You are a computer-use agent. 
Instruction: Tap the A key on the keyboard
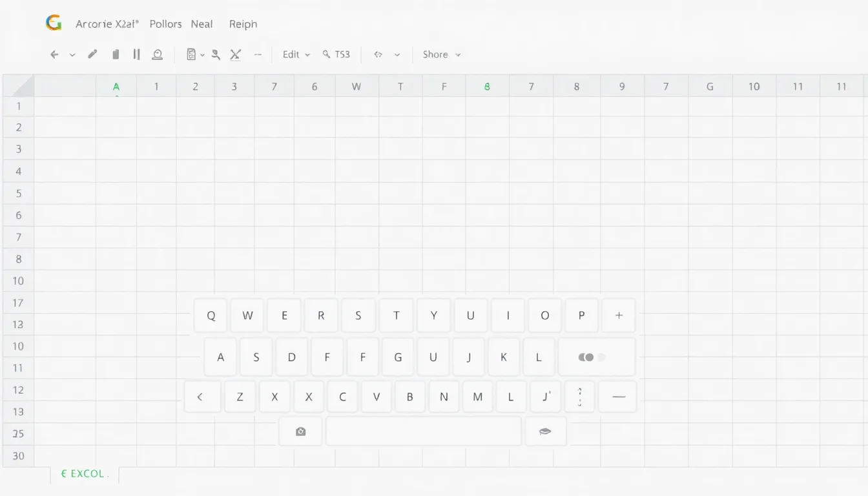pyautogui.click(x=220, y=356)
